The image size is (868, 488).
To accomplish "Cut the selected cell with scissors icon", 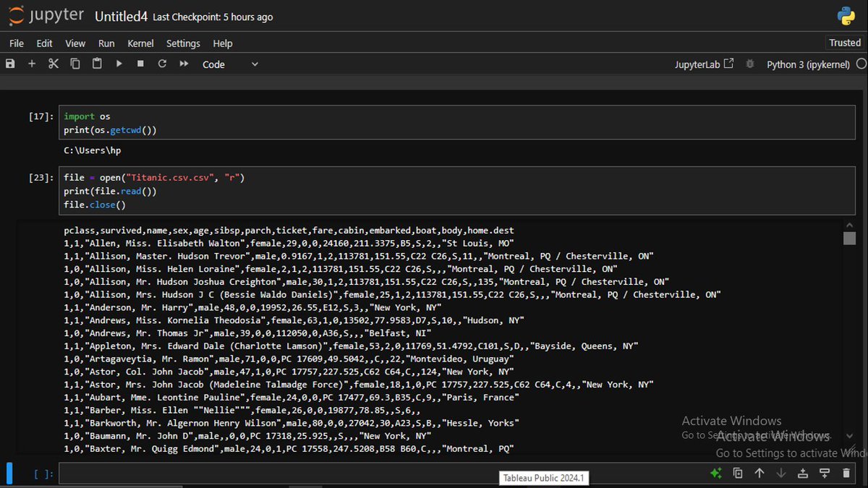I will point(54,64).
